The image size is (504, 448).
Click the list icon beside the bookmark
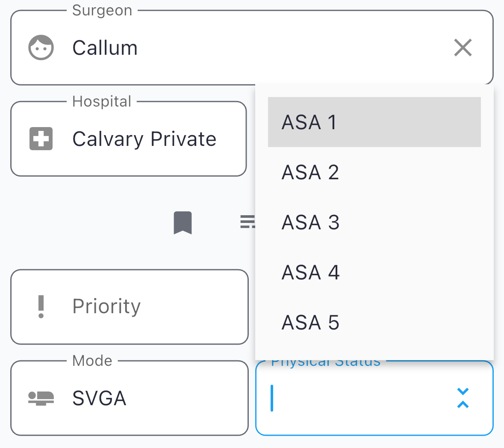coord(248,222)
